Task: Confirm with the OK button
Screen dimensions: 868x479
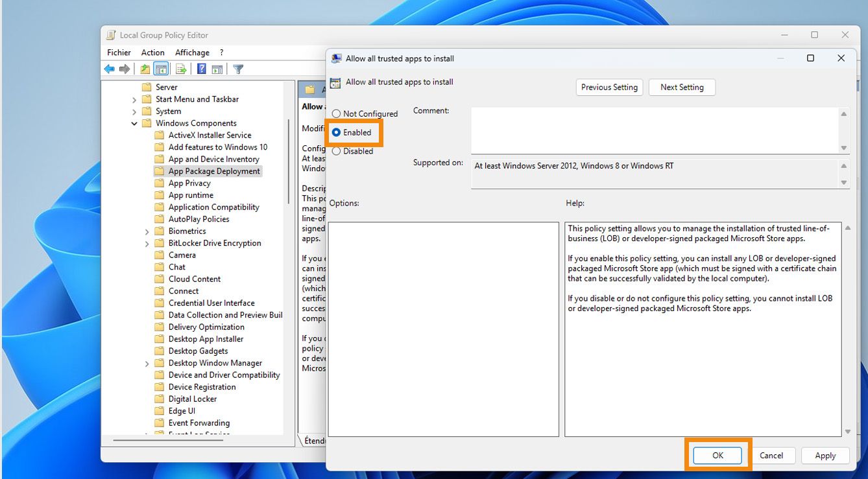Action: [x=718, y=456]
